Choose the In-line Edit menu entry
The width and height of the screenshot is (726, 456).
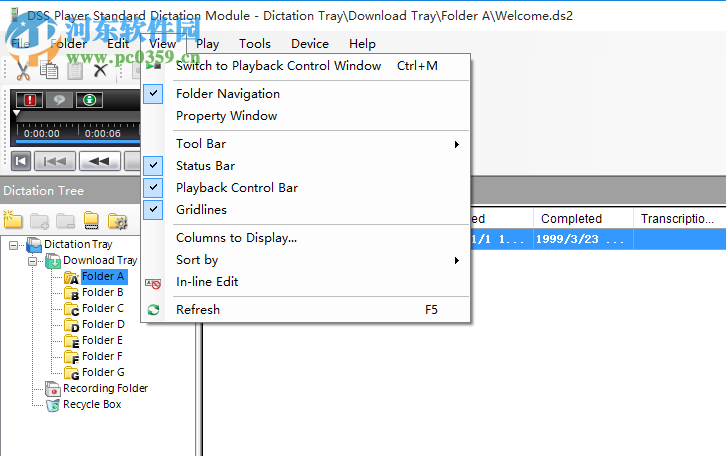point(306,282)
